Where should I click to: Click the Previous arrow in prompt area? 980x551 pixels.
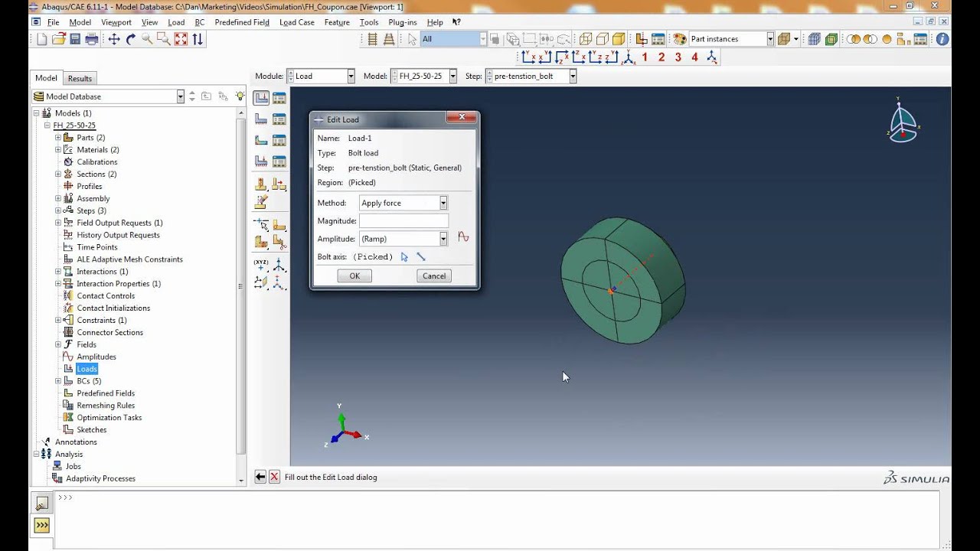click(x=260, y=477)
